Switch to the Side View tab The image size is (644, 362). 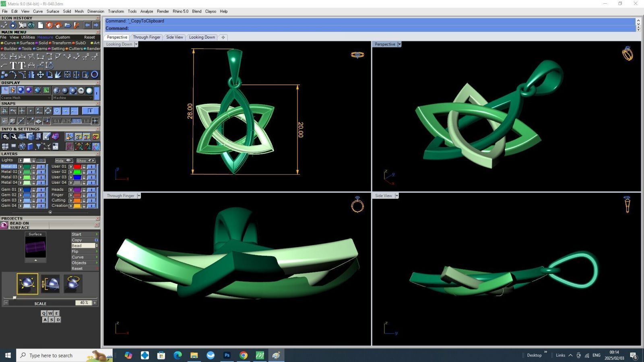pyautogui.click(x=174, y=37)
